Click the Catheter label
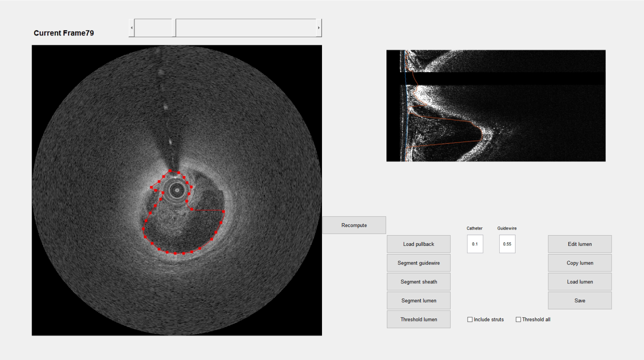Image resolution: width=644 pixels, height=360 pixels. pyautogui.click(x=474, y=228)
